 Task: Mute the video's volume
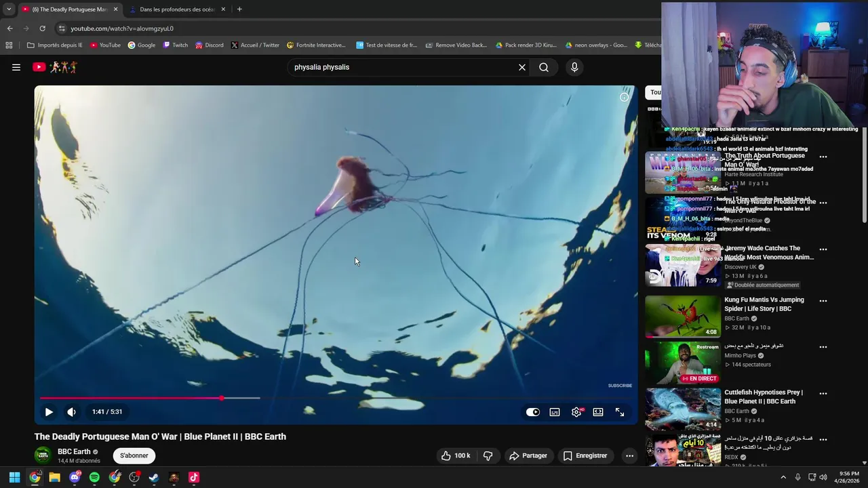pos(71,411)
